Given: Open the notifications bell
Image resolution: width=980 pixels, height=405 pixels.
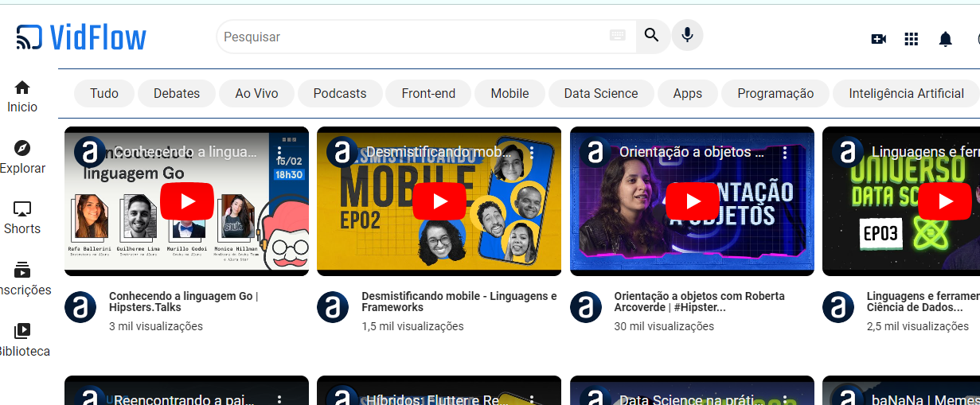Looking at the screenshot, I should (945, 39).
